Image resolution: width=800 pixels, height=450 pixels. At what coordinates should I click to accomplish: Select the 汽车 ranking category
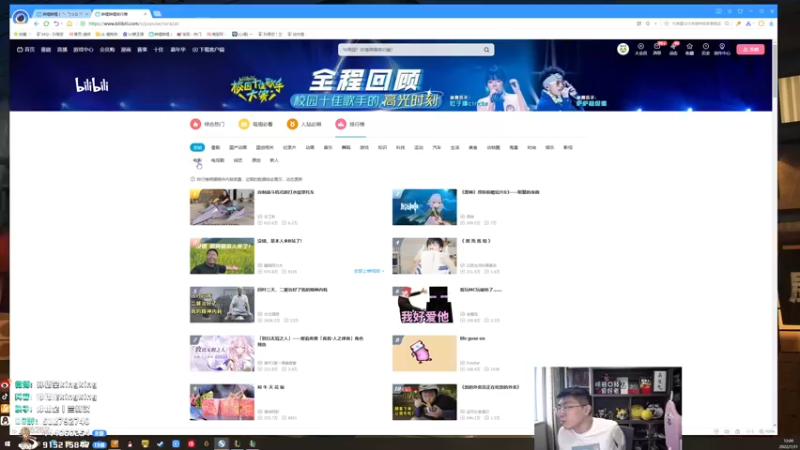point(437,147)
